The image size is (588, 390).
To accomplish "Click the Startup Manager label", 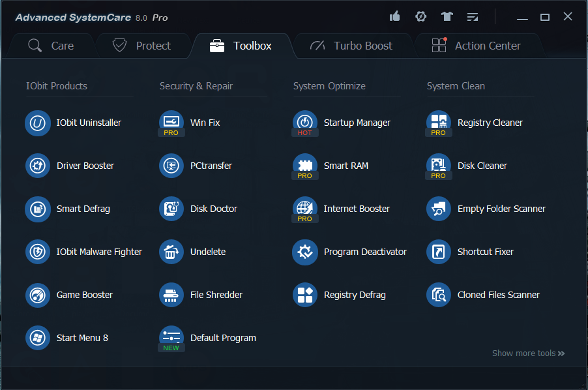I will [x=357, y=123].
